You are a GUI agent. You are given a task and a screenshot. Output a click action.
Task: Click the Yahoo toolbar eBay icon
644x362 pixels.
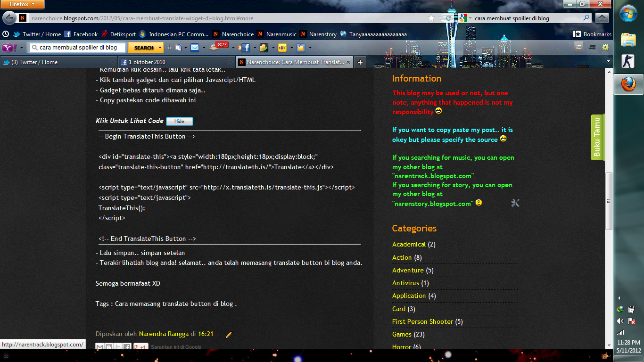pos(283,48)
